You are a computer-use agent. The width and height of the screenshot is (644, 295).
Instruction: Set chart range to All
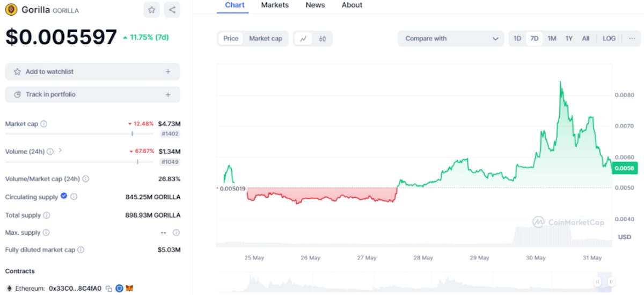tap(586, 39)
